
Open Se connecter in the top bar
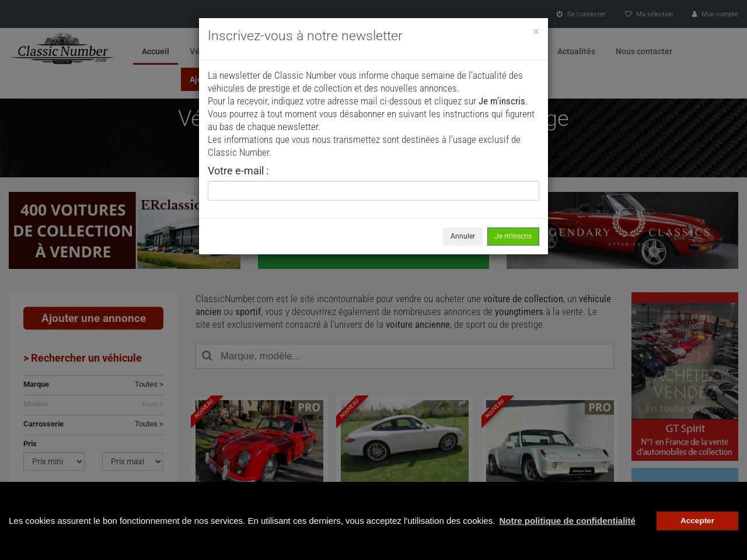coord(586,14)
